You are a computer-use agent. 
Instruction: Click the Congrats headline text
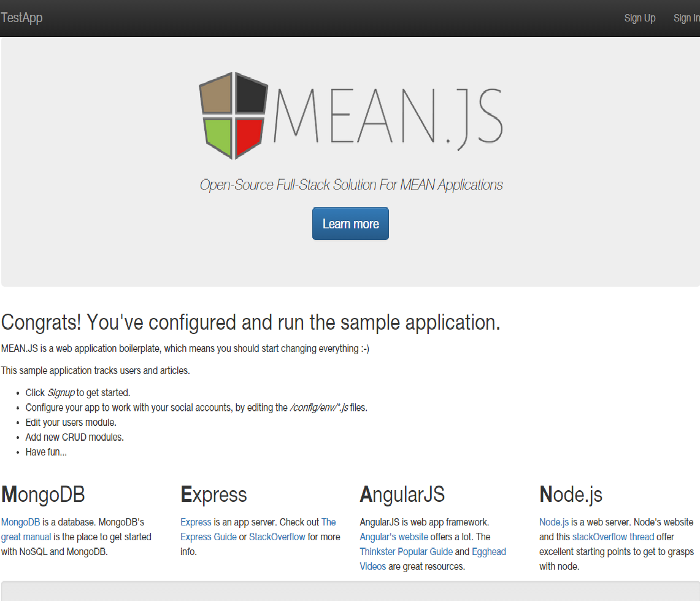250,322
